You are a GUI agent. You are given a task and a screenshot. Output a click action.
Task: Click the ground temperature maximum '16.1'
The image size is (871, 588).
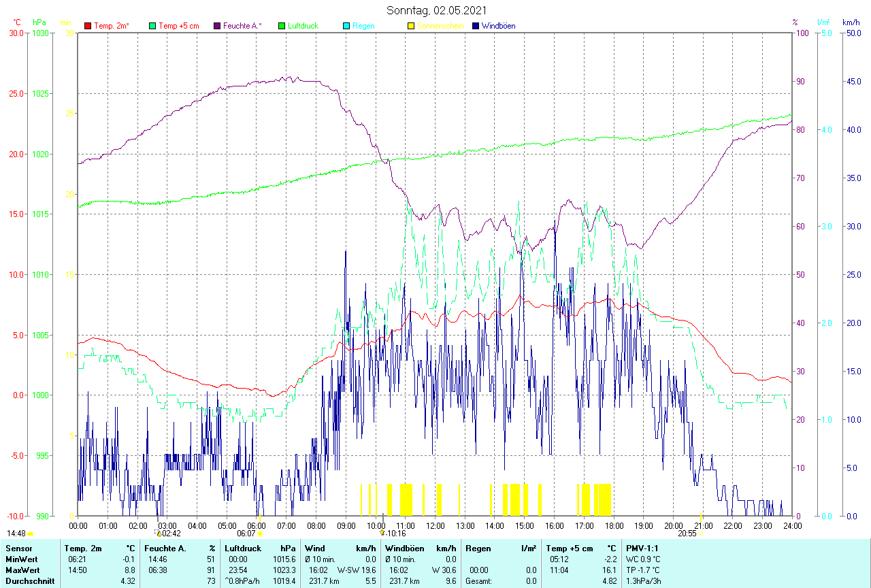(x=609, y=570)
